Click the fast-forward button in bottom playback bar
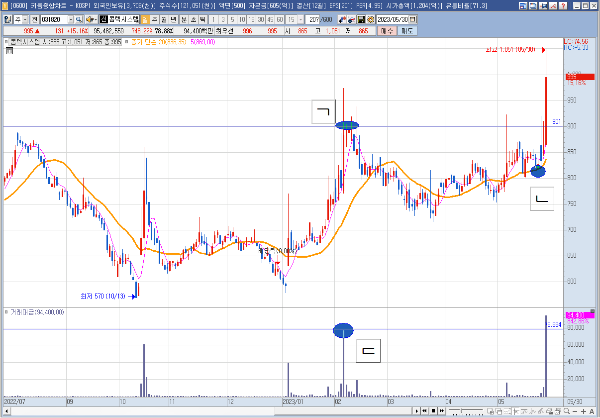The width and height of the screenshot is (600, 418). click(x=442, y=411)
